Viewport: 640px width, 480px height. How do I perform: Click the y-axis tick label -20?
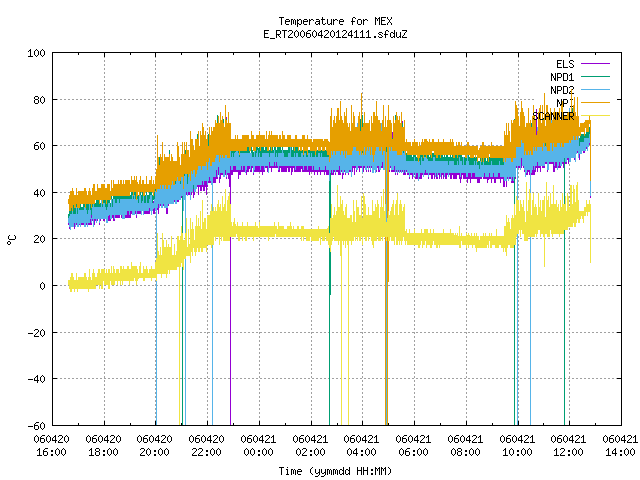36,333
